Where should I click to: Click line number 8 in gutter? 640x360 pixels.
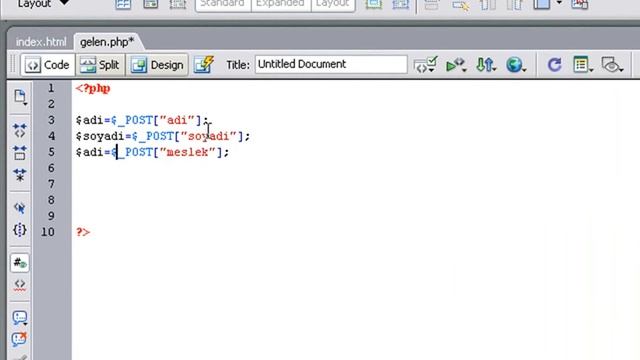(51, 200)
